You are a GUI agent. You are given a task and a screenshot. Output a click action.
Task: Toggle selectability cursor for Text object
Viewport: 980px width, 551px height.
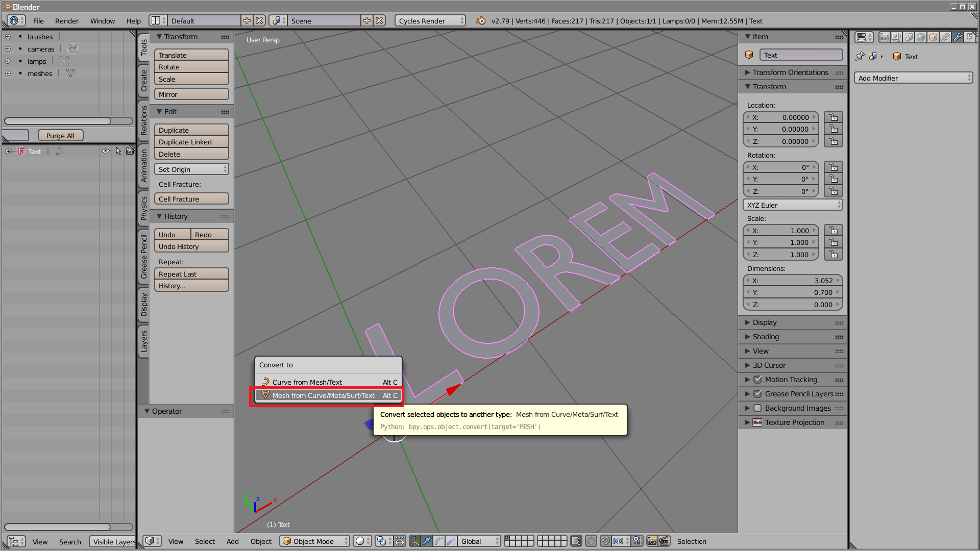pyautogui.click(x=118, y=152)
